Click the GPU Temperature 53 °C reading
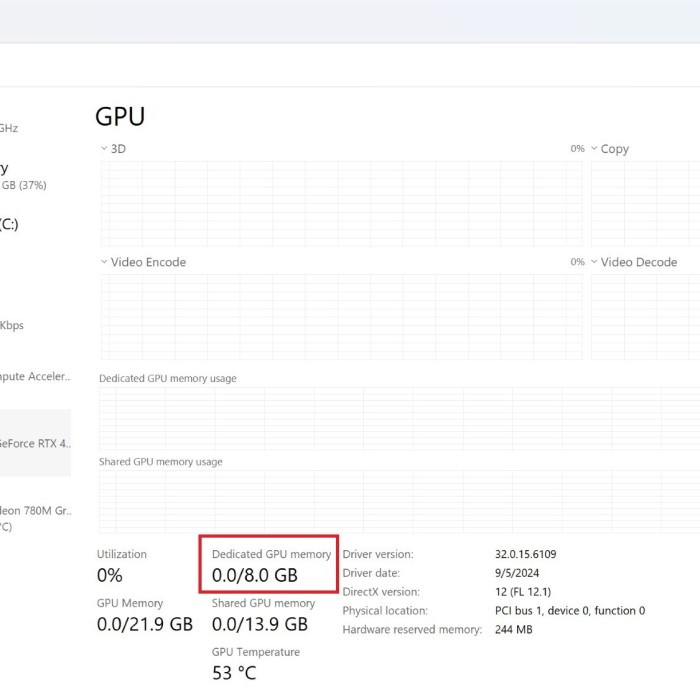 (234, 672)
